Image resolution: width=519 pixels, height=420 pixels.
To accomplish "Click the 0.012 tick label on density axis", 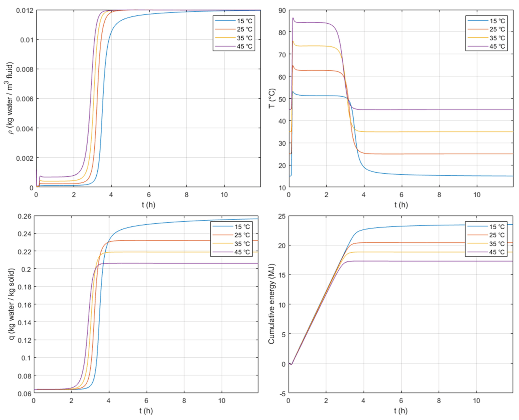I will pyautogui.click(x=24, y=10).
